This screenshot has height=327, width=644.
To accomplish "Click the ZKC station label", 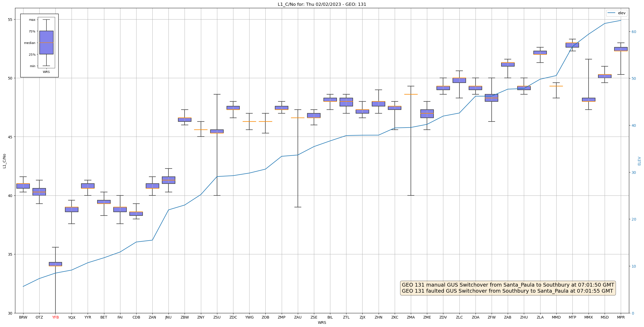I will click(395, 317).
